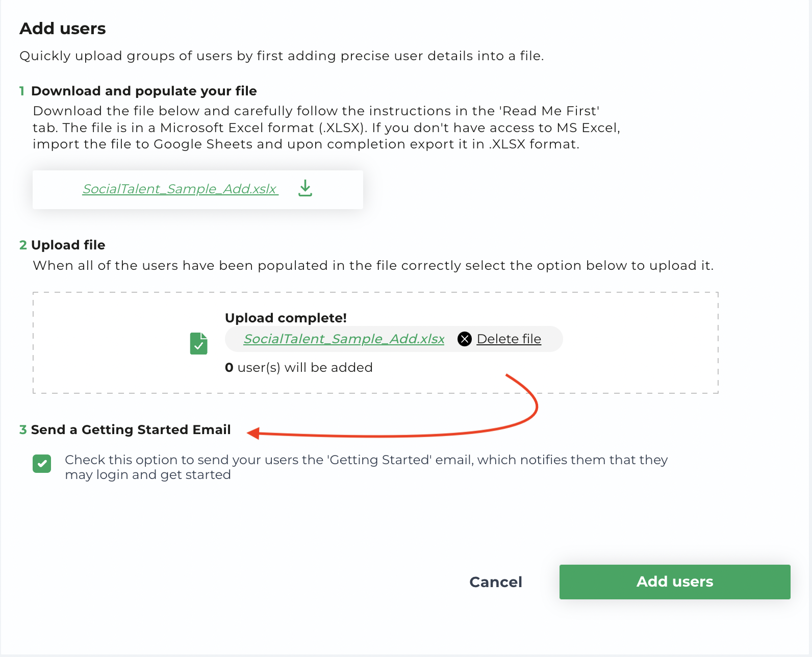Open uploaded SocialTalent_Sample_Add.xlsx file link
Image resolution: width=812 pixels, height=657 pixels.
click(344, 339)
